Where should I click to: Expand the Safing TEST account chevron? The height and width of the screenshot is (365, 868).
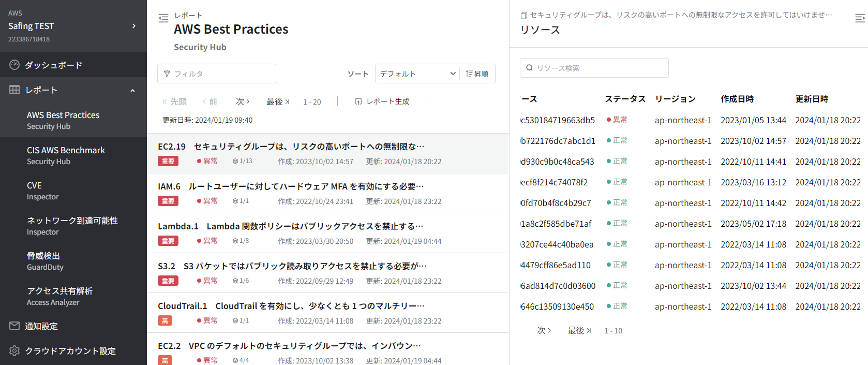click(134, 26)
